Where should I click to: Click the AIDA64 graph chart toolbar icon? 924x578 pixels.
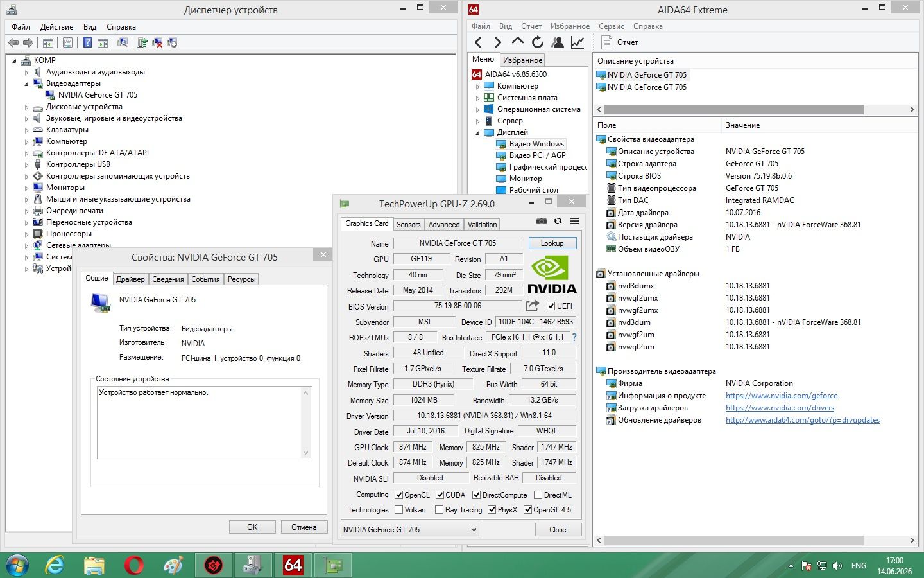pyautogui.click(x=577, y=42)
